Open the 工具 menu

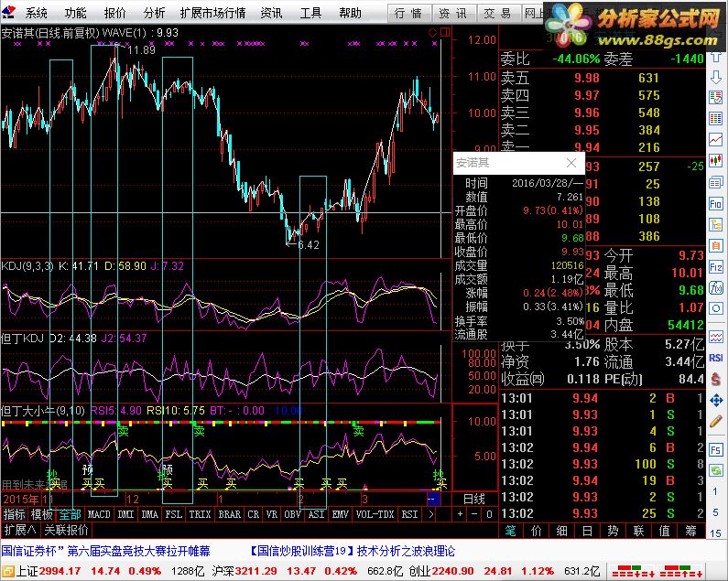[310, 13]
